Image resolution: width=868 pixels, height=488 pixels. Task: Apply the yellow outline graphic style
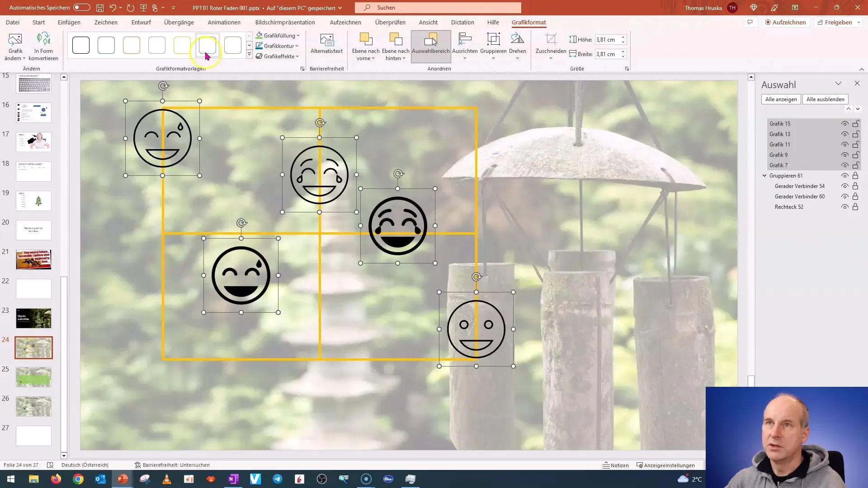point(182,45)
